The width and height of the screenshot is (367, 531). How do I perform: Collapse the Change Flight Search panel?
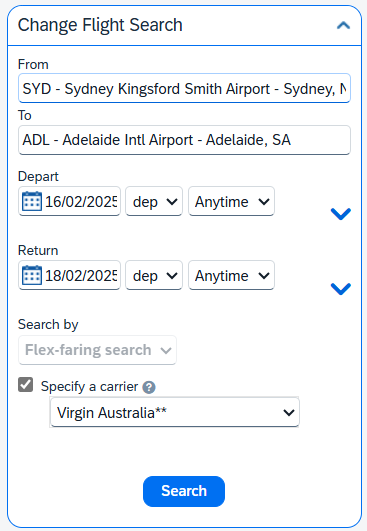tap(343, 25)
